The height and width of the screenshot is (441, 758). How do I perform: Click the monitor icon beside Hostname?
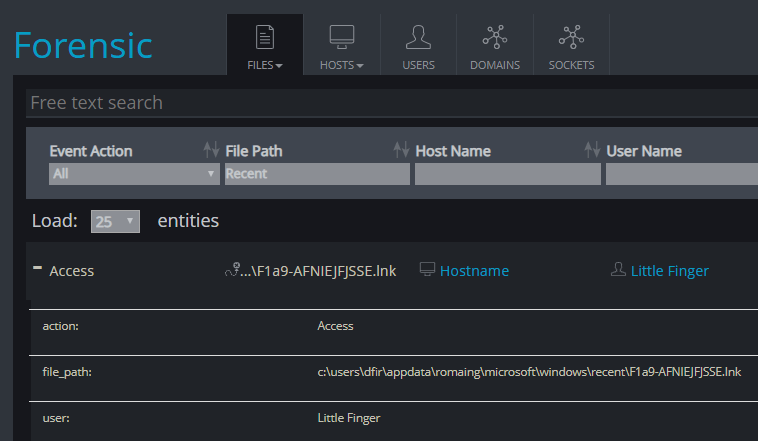point(427,269)
